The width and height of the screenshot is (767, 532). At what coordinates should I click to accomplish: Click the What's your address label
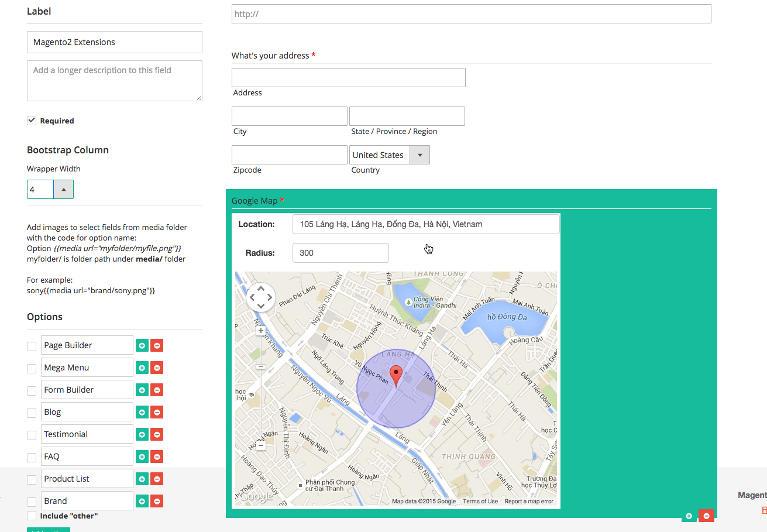tap(270, 56)
